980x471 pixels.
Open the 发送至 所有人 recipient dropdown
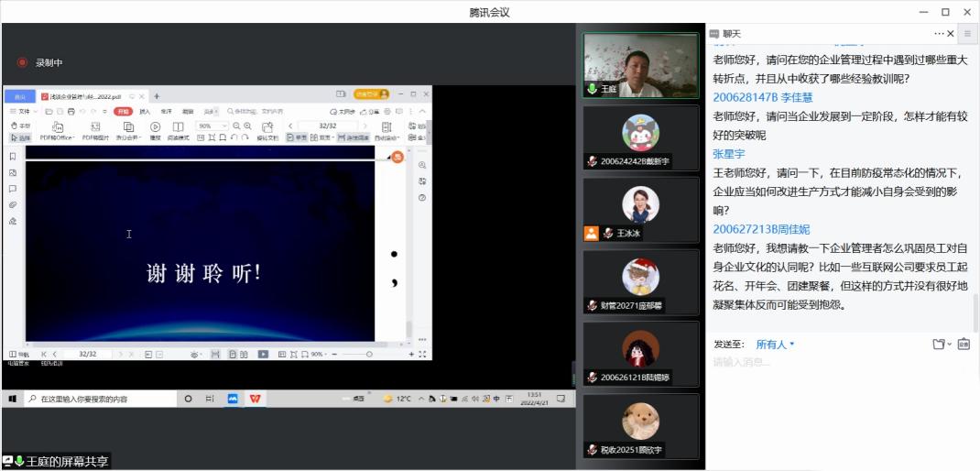pyautogui.click(x=775, y=345)
